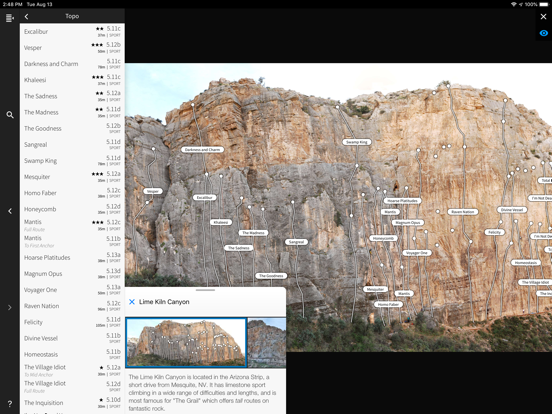The image size is (552, 414).
Task: Tap the Lime Kiln Canyon panel title
Action: click(164, 302)
